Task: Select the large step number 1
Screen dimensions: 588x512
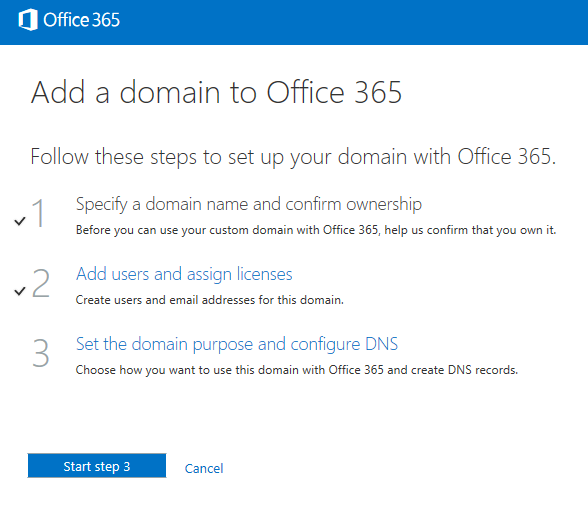Action: coord(39,213)
